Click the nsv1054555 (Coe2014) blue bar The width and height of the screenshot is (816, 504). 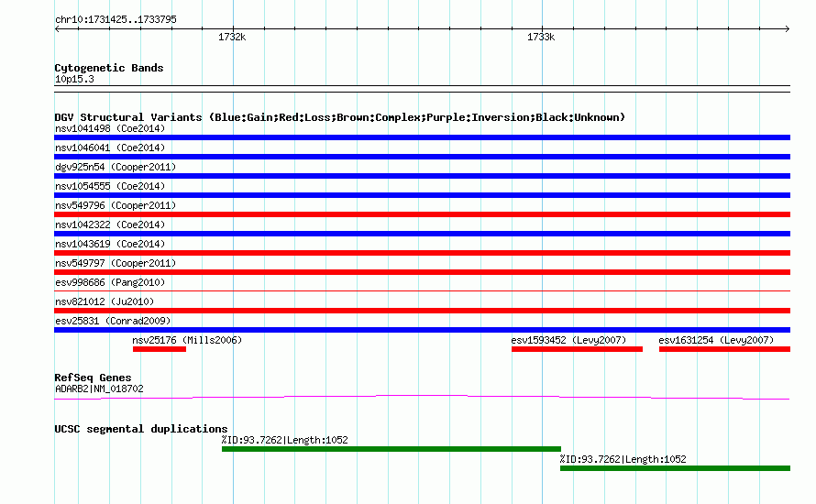pos(422,195)
